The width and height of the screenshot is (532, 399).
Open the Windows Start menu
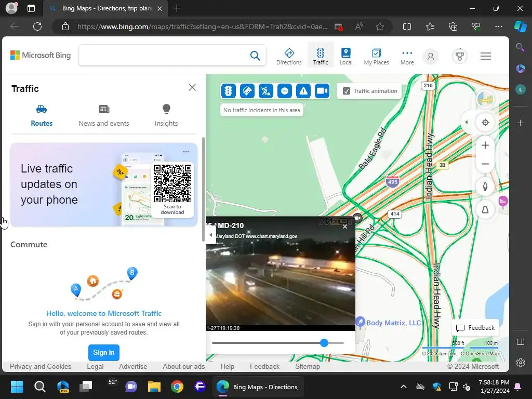tap(17, 387)
